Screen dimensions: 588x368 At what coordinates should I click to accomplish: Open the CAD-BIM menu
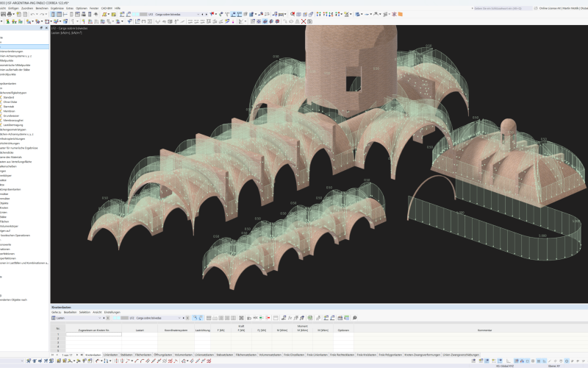(107, 8)
